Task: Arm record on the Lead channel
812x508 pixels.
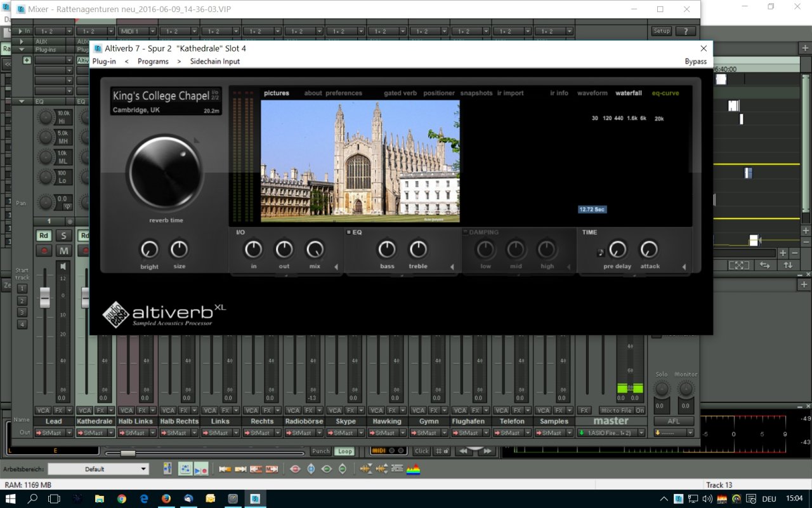Action: pos(43,251)
